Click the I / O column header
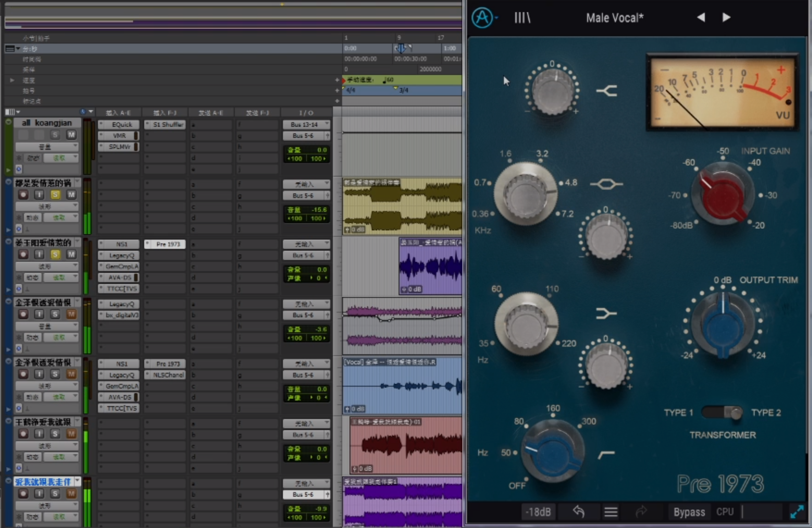The height and width of the screenshot is (528, 812). coord(306,113)
